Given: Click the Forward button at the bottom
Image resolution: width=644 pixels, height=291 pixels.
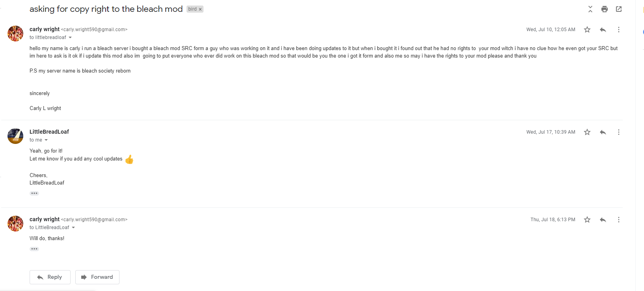Looking at the screenshot, I should [x=97, y=277].
